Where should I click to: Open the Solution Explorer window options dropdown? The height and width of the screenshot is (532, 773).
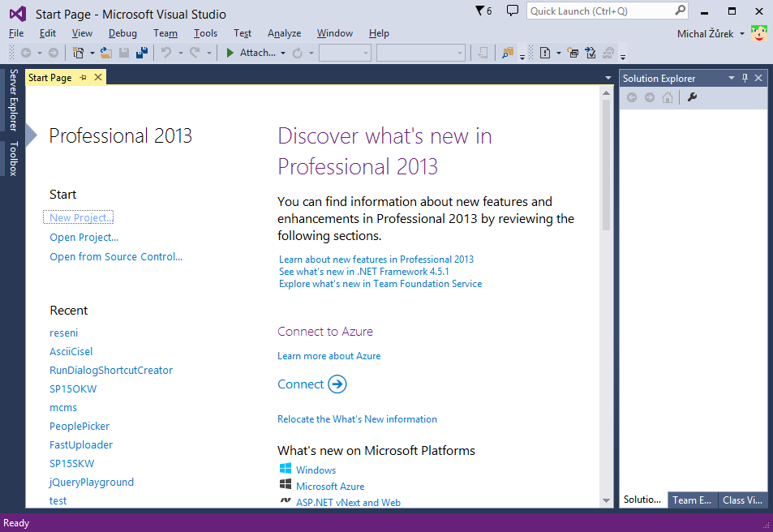731,78
